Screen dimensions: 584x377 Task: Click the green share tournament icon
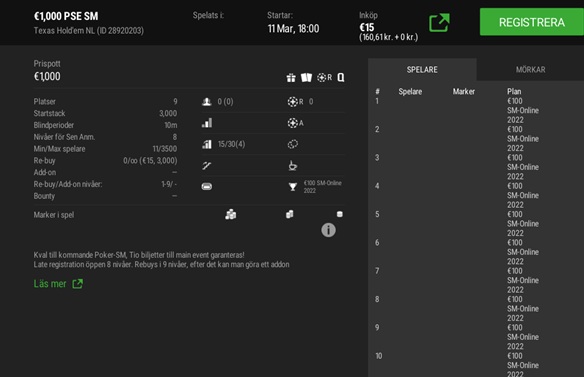tap(439, 23)
